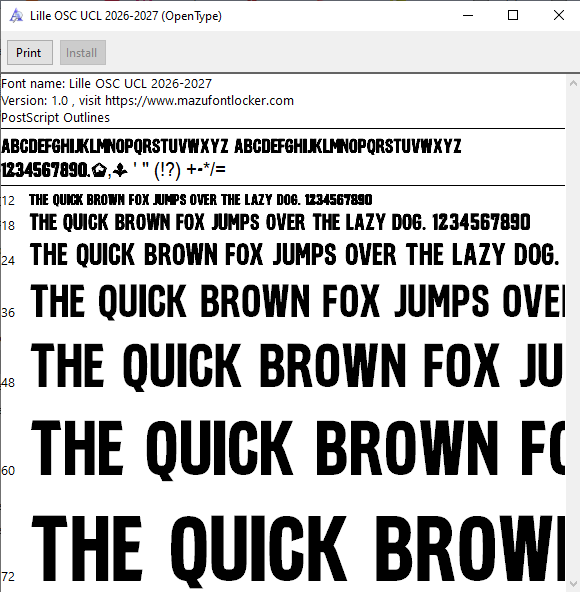Click the 36 point size label

coord(8,313)
